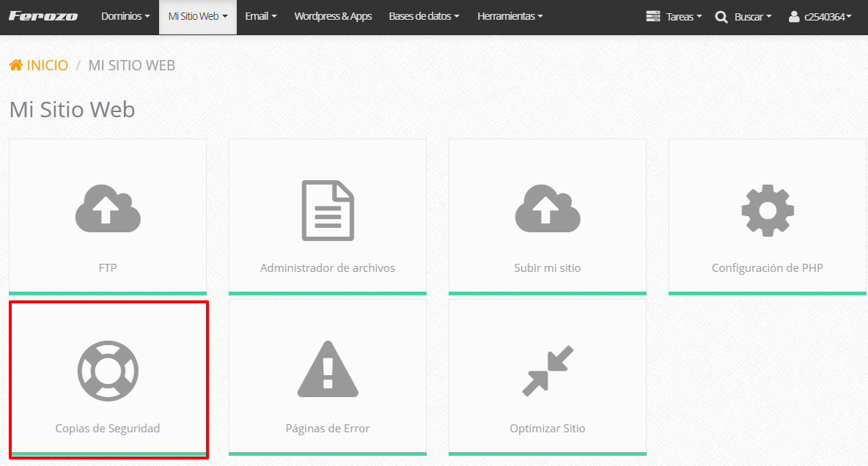Click the Ferozo logo

(x=43, y=17)
